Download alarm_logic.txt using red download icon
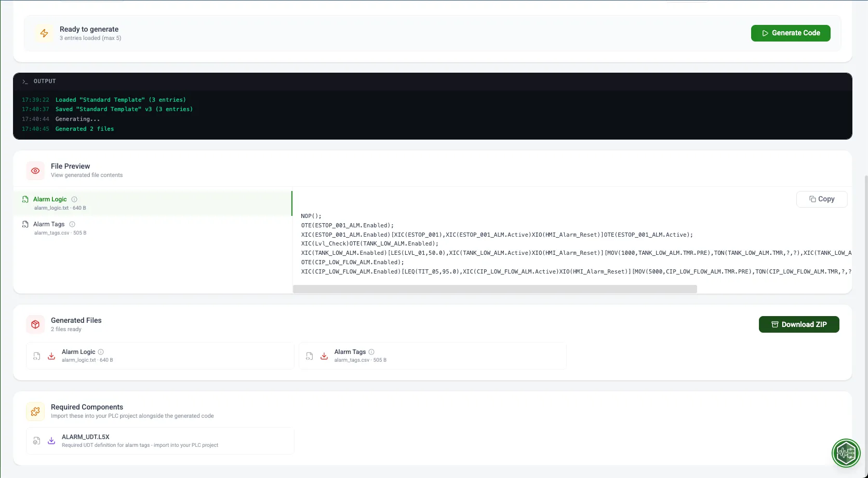Viewport: 868px width, 478px height. (51, 356)
